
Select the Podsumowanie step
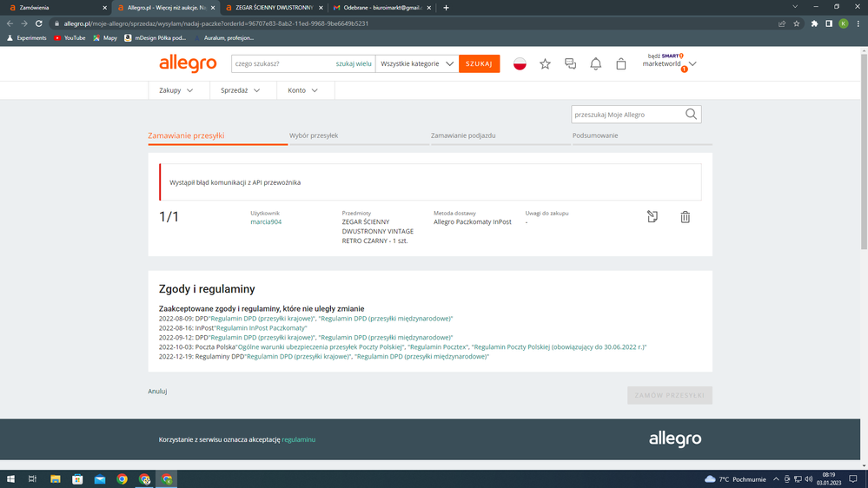coord(595,135)
